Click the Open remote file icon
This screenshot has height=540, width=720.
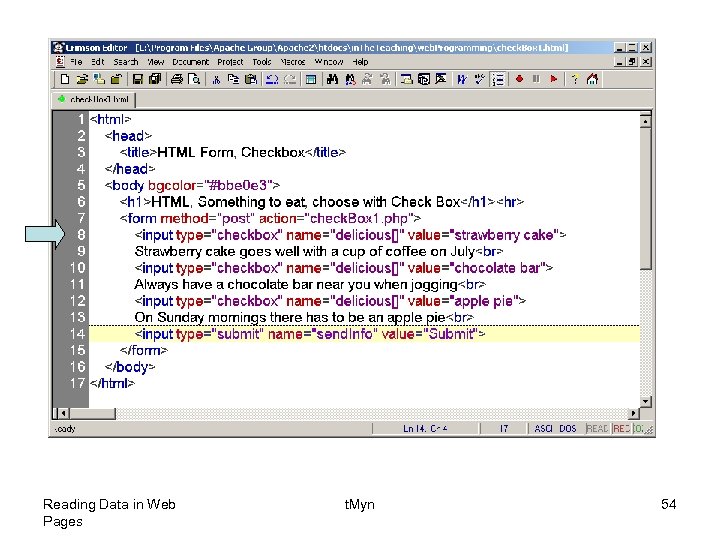[x=99, y=79]
